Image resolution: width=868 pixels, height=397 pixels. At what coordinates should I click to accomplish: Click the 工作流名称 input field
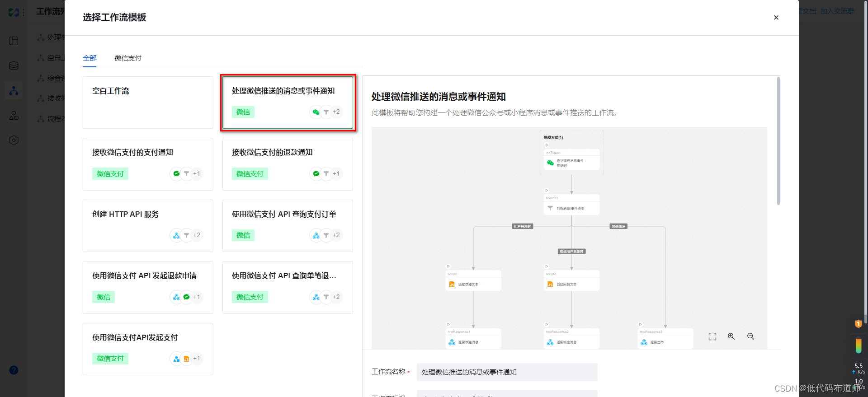tap(507, 372)
